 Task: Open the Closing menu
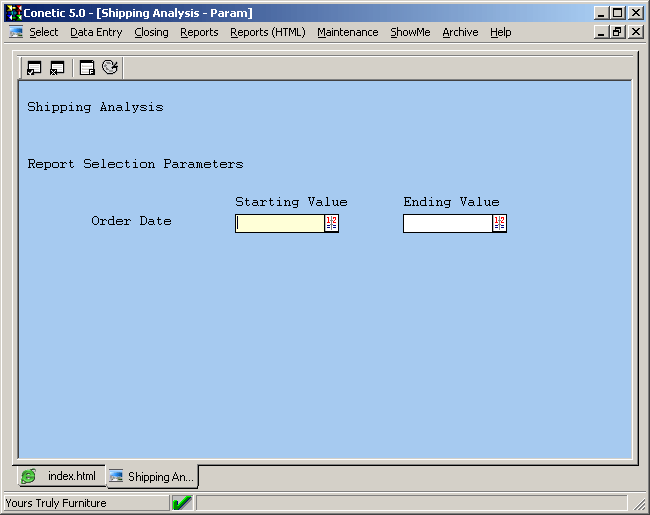(x=151, y=32)
